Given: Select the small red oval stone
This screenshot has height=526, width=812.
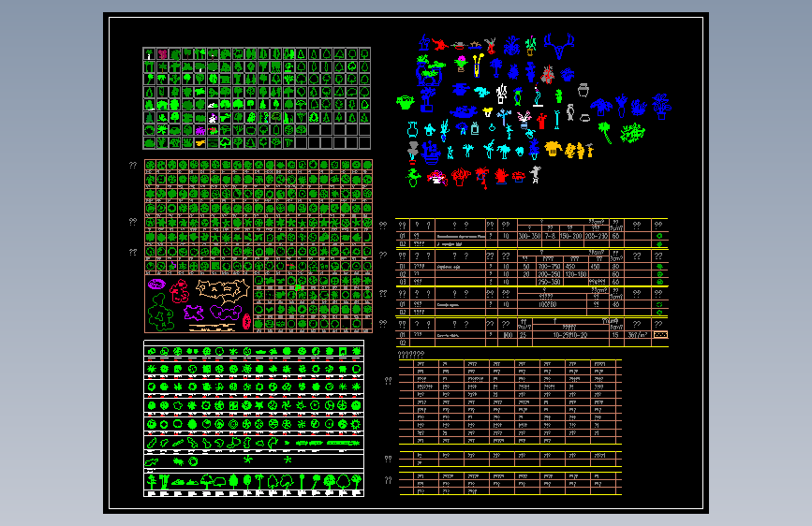Looking at the screenshot, I should [x=246, y=322].
